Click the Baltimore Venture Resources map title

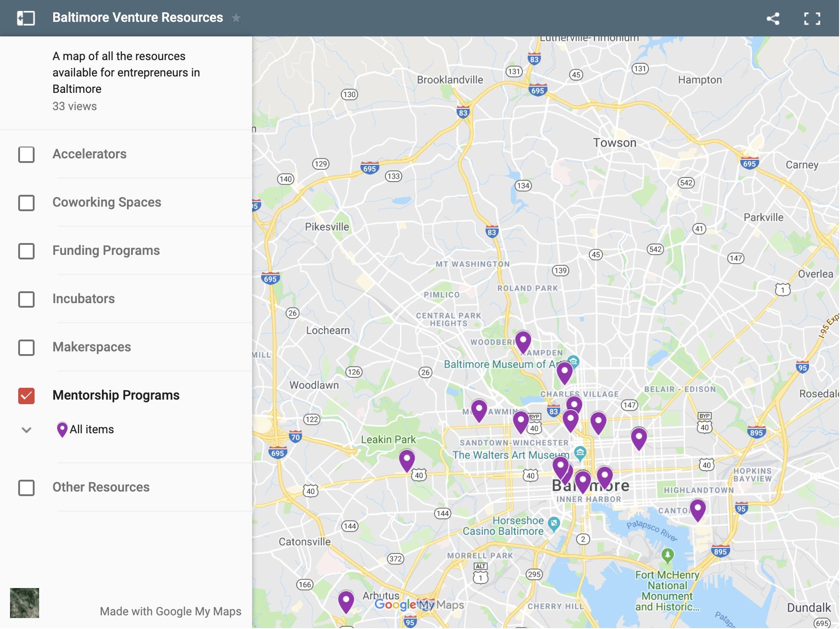(x=138, y=18)
